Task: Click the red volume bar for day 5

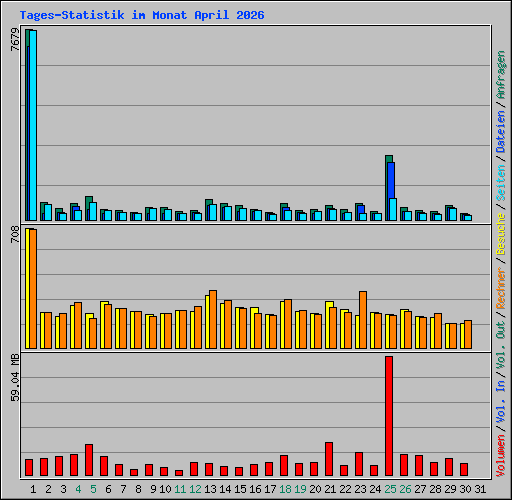Action: click(89, 460)
